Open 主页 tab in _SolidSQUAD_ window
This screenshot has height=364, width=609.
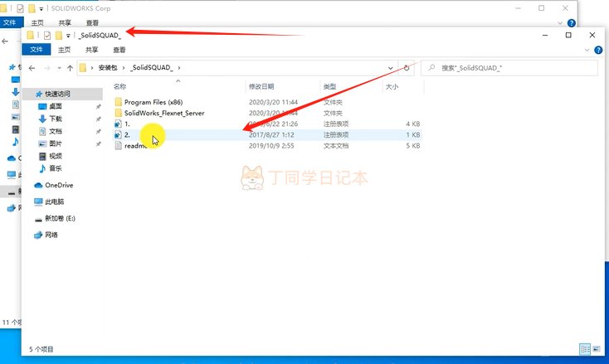coord(64,50)
